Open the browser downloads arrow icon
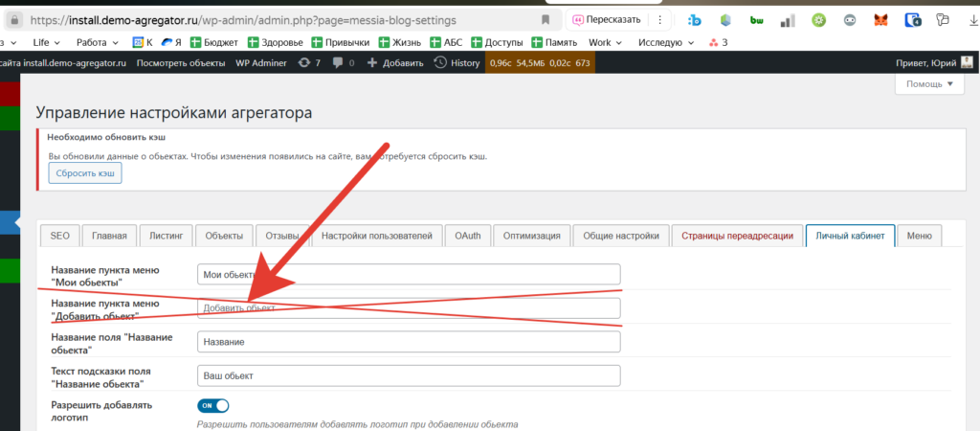The height and width of the screenshot is (431, 980). 972,19
